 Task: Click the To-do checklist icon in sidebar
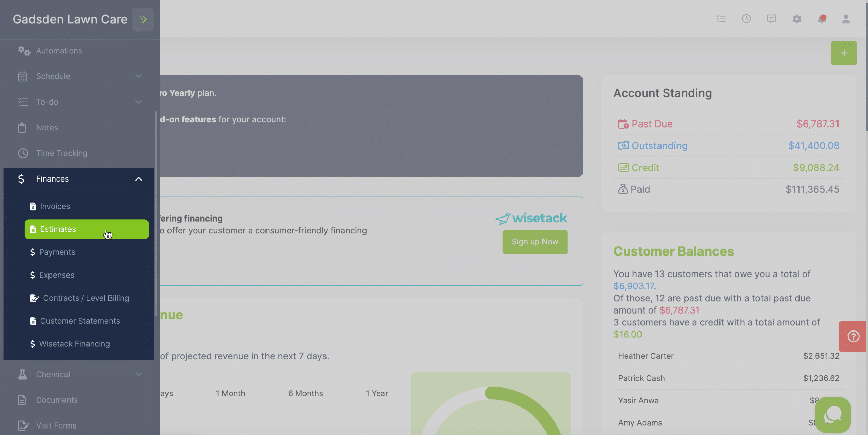click(x=23, y=102)
